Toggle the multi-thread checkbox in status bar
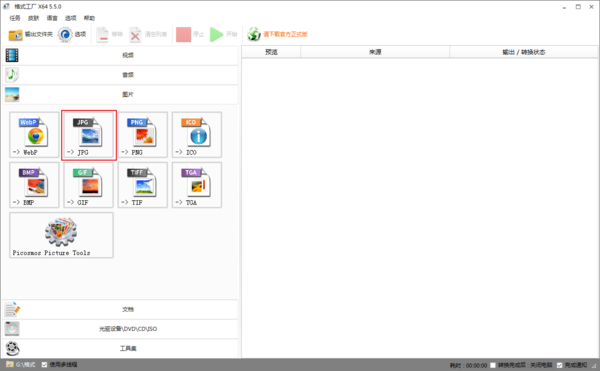This screenshot has width=600, height=371. [44, 364]
